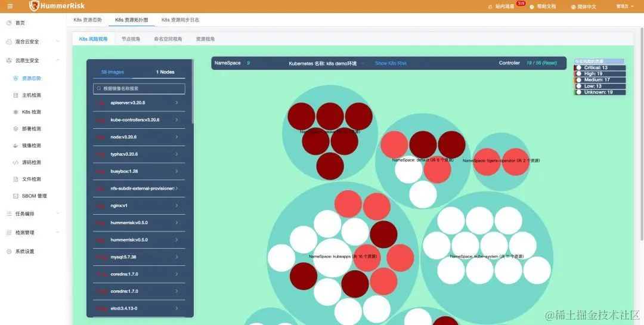Open 简体中文 language selector
The width and height of the screenshot is (644, 325).
point(584,7)
